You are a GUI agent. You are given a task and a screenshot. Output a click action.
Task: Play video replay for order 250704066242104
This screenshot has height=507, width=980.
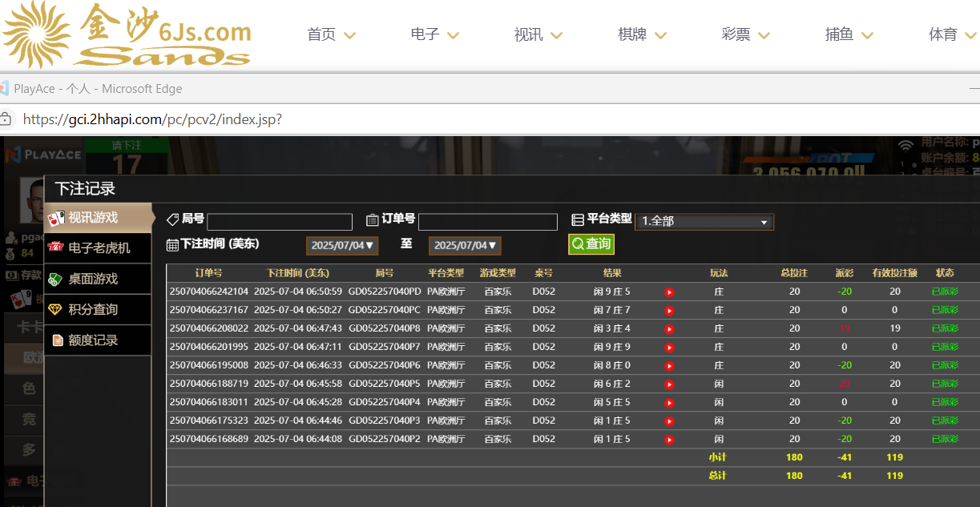(x=669, y=292)
